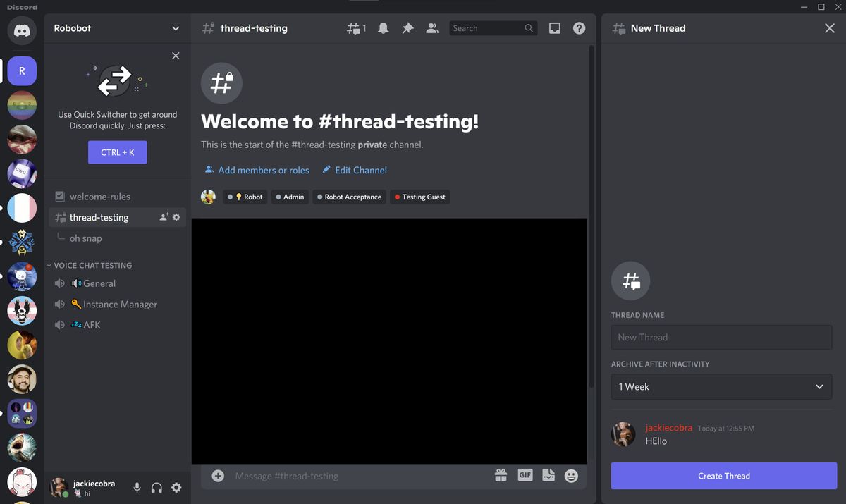The image size is (846, 504).
Task: Open the Threads panel in the channel header
Action: pyautogui.click(x=354, y=27)
